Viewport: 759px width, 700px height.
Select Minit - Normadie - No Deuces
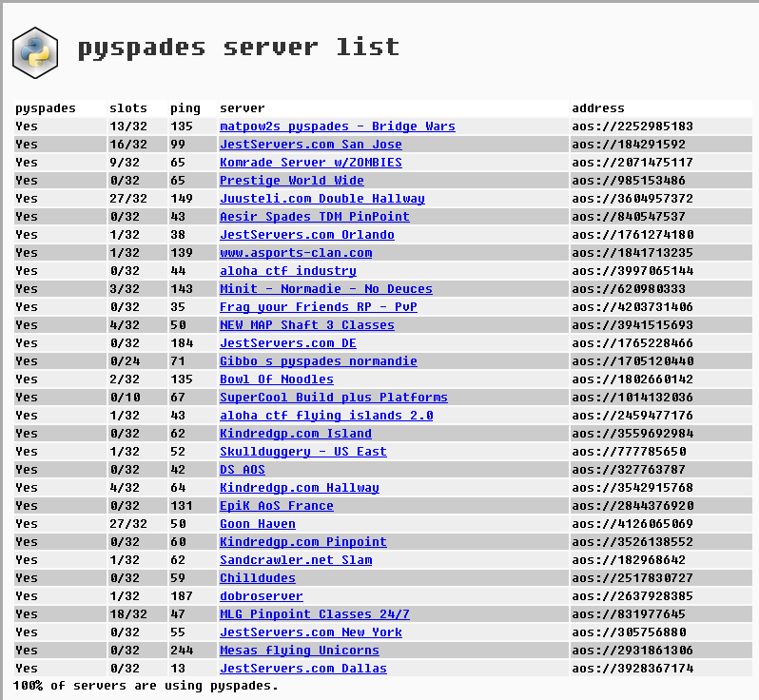click(x=325, y=289)
